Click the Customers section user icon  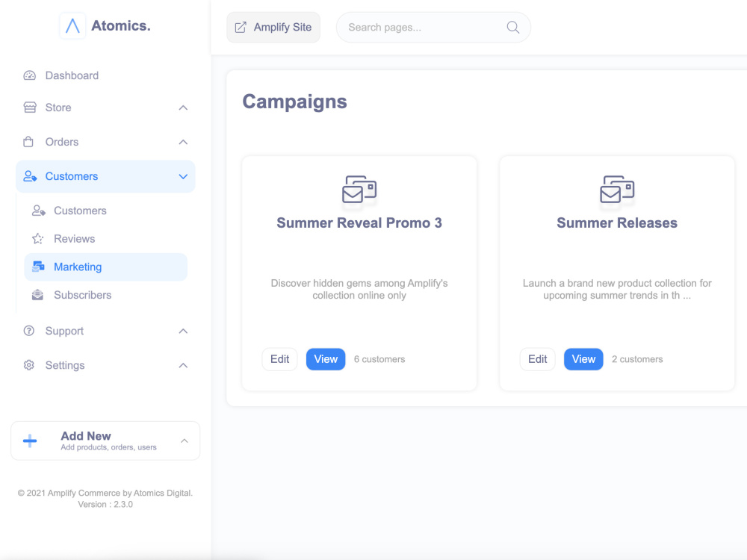tap(30, 176)
